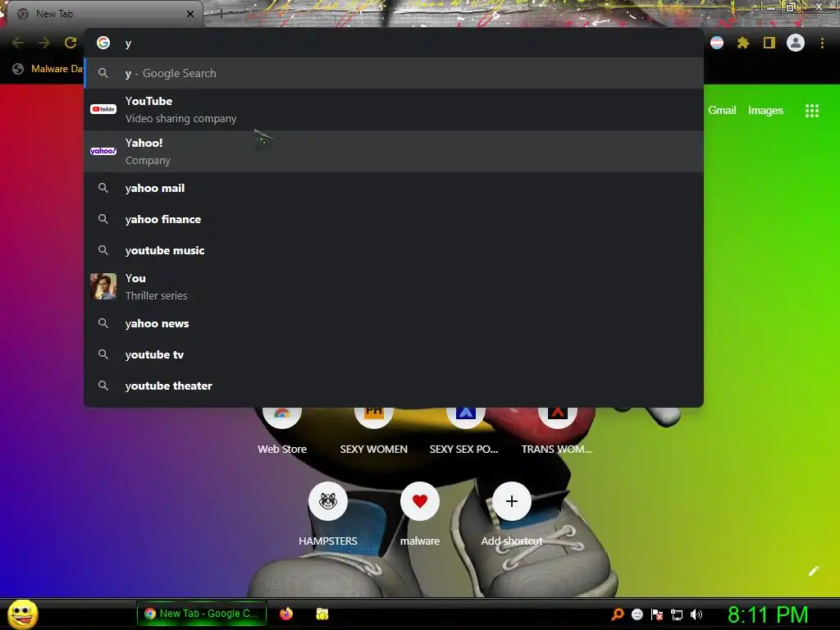Image resolution: width=840 pixels, height=630 pixels.
Task: Open the HAMPSTERS shortcut
Action: point(328,514)
